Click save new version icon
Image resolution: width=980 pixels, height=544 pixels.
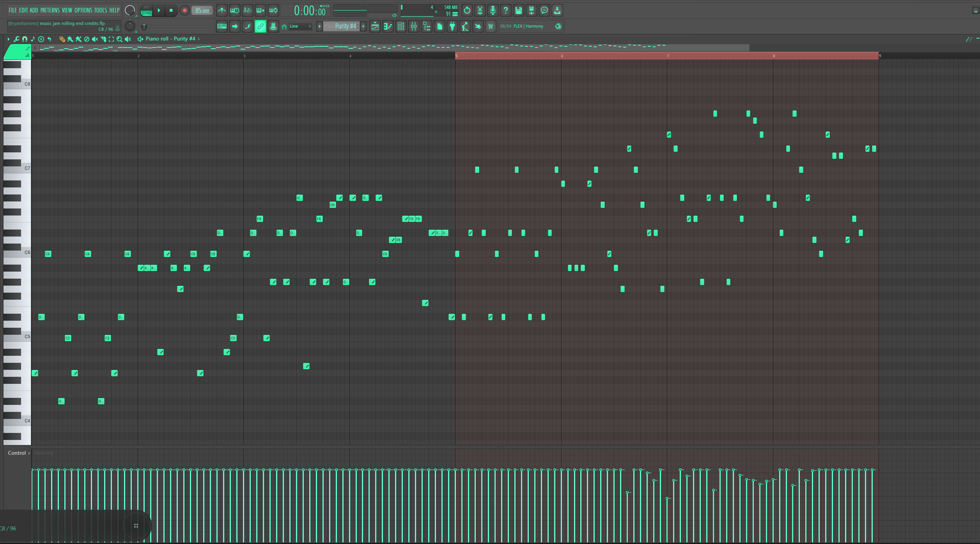pos(532,11)
